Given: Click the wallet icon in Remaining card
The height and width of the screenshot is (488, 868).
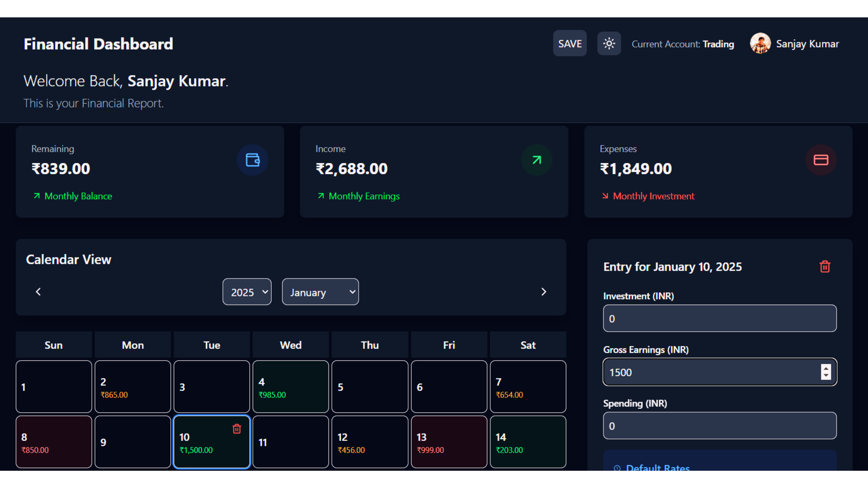Looking at the screenshot, I should click(x=252, y=160).
